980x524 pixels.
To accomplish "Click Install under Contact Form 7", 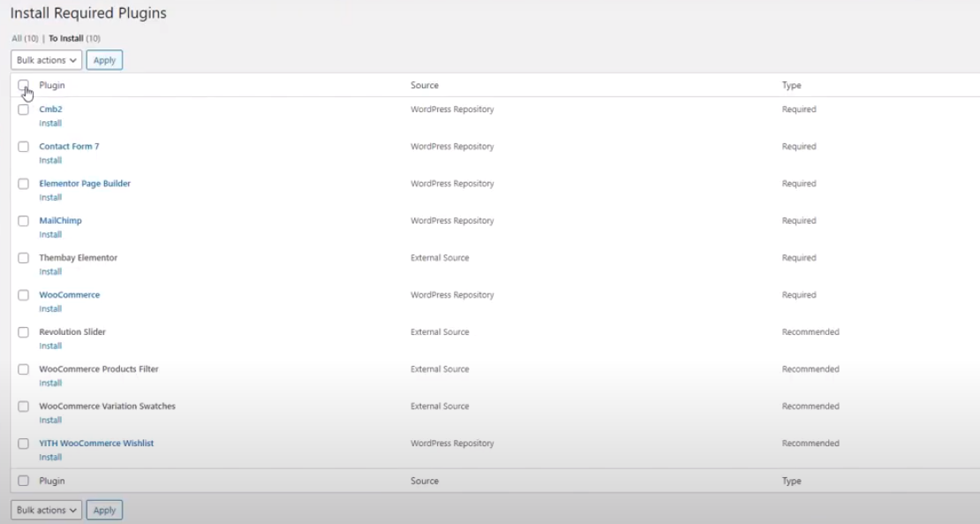I will [50, 160].
